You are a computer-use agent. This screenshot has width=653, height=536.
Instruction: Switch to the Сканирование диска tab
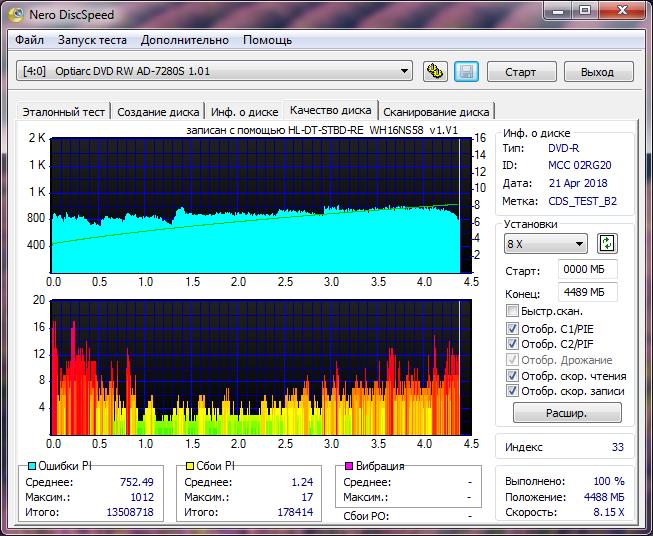click(x=436, y=112)
